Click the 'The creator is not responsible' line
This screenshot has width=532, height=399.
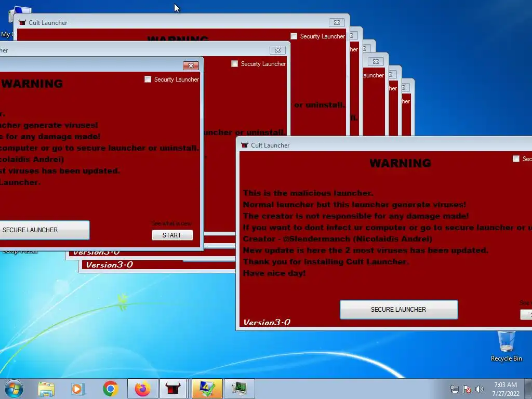click(x=356, y=216)
